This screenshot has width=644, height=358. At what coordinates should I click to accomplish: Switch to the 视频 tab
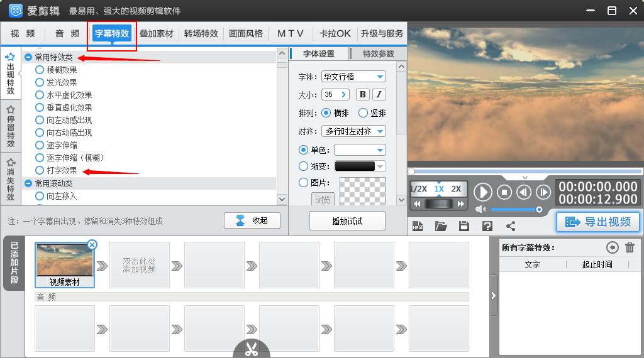click(23, 34)
